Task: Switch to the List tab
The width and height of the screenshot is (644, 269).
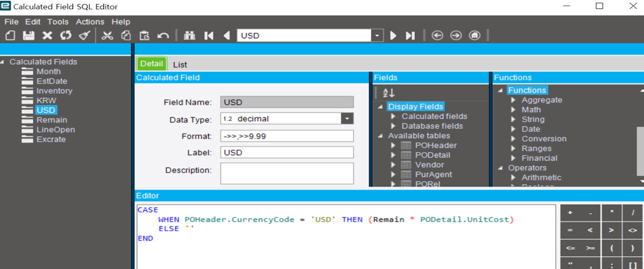Action: click(180, 64)
